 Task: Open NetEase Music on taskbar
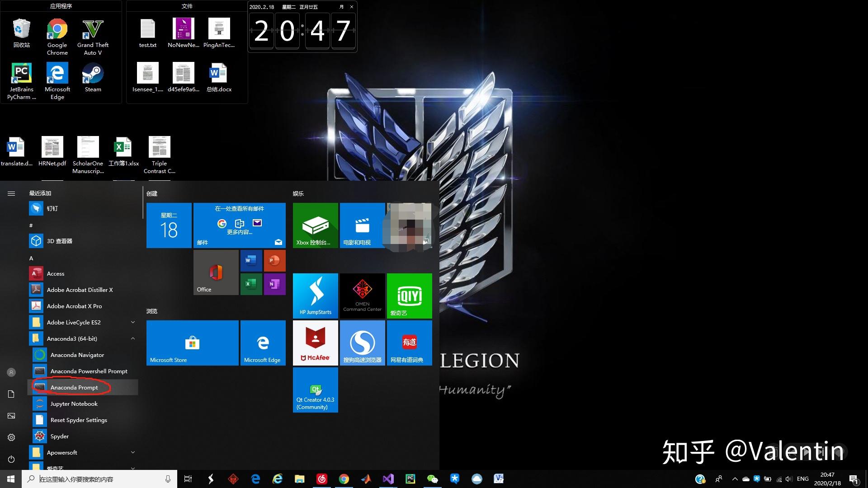point(321,479)
